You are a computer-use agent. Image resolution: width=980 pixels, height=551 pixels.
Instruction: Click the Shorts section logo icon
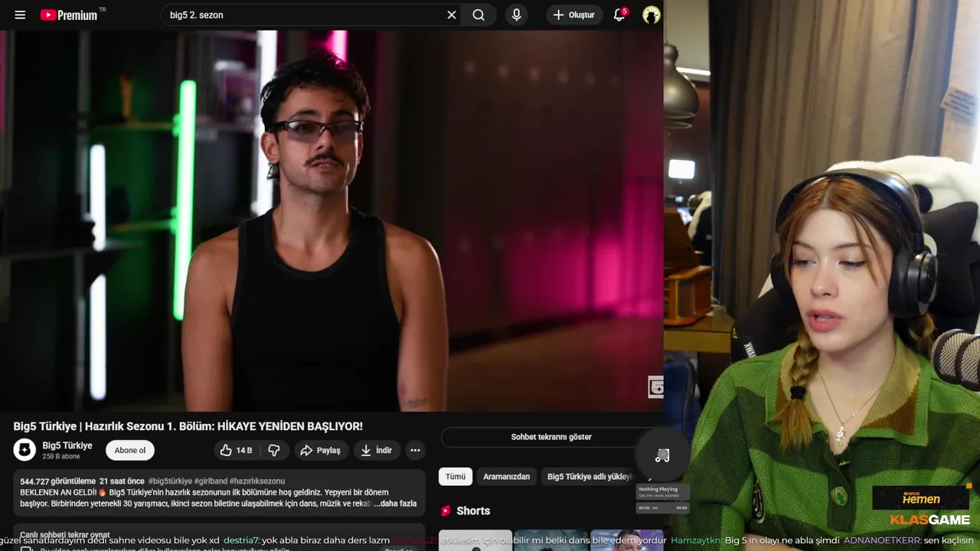446,510
